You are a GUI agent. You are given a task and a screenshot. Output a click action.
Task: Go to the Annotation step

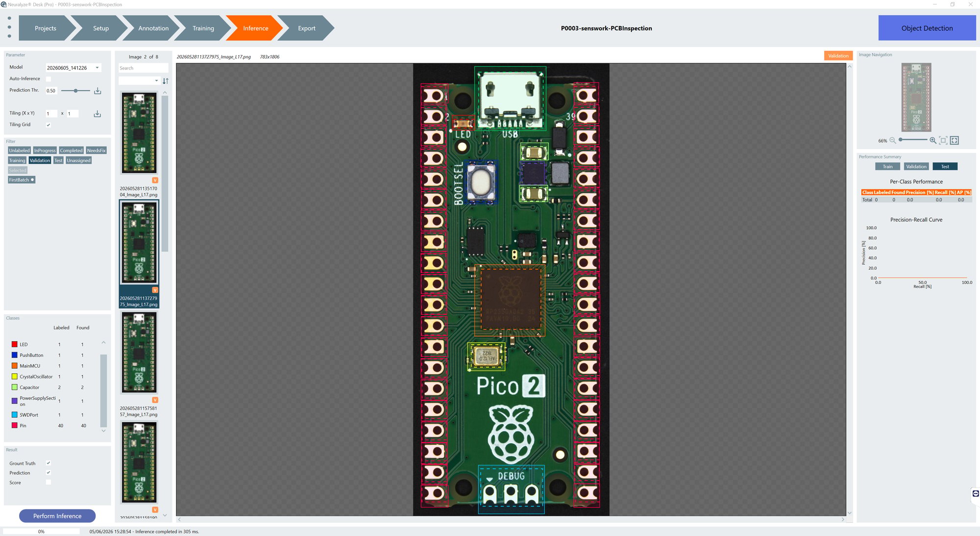(x=153, y=28)
